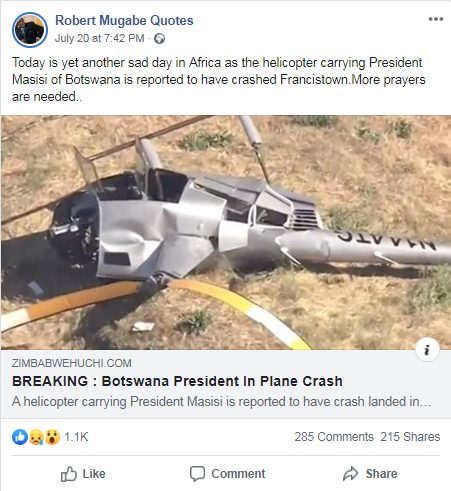View the 1.1K reactions count

(76, 437)
